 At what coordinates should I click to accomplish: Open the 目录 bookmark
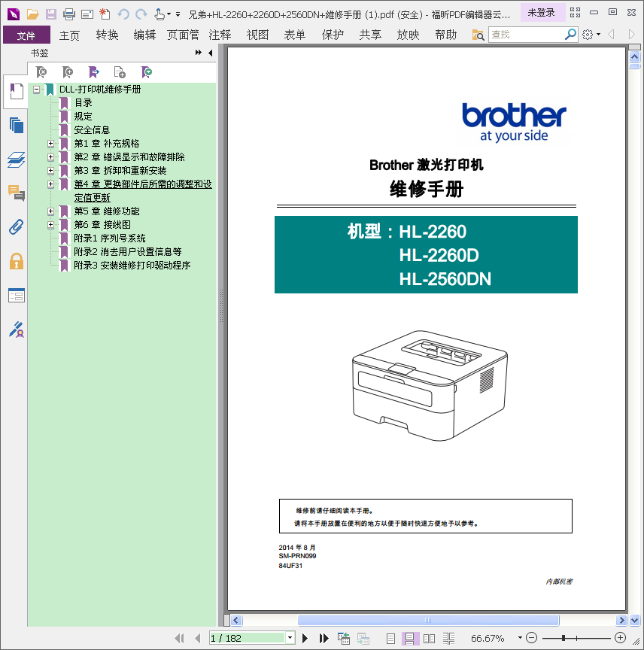[83, 103]
